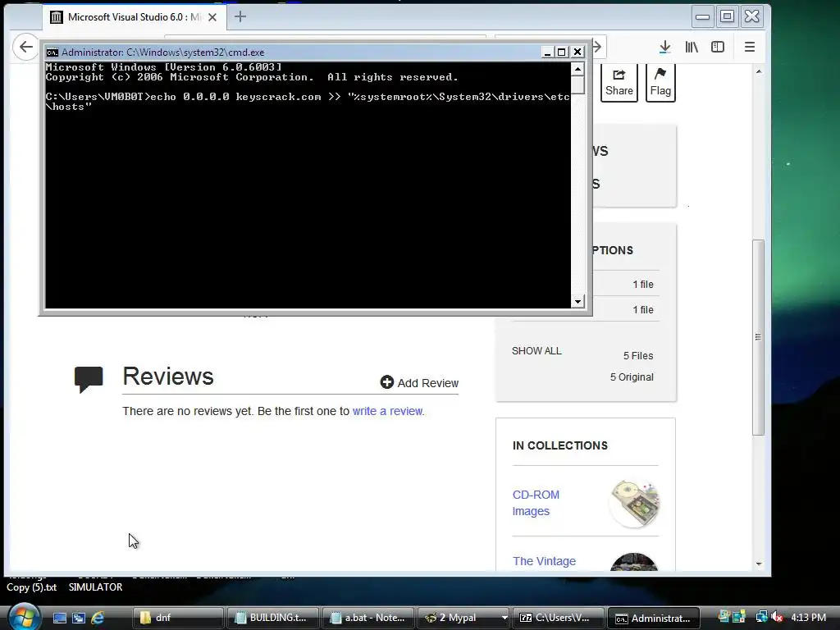840x630 pixels.
Task: Click the Share button on the page
Action: [x=619, y=83]
